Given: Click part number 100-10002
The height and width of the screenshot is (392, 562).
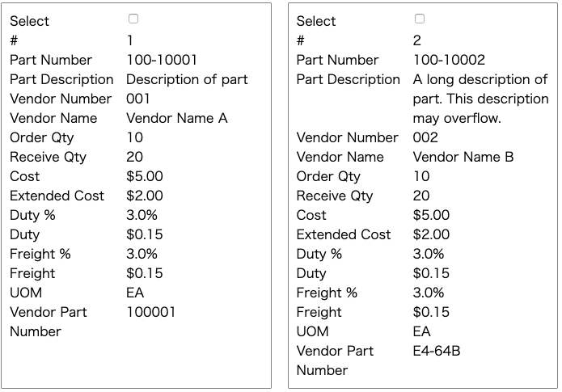Looking at the screenshot, I should click(449, 60).
